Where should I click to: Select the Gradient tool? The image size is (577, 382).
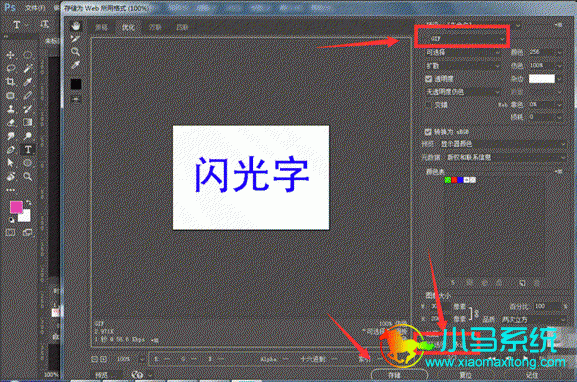[28, 123]
